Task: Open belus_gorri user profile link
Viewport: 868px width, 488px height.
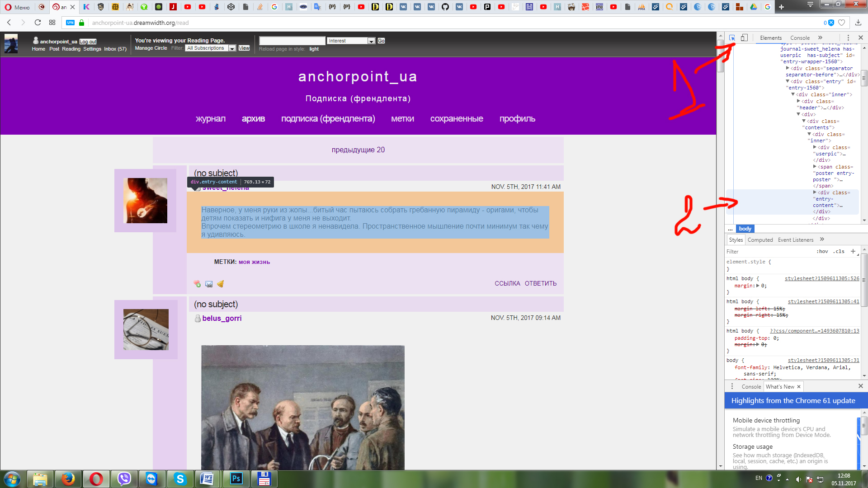Action: pos(222,319)
